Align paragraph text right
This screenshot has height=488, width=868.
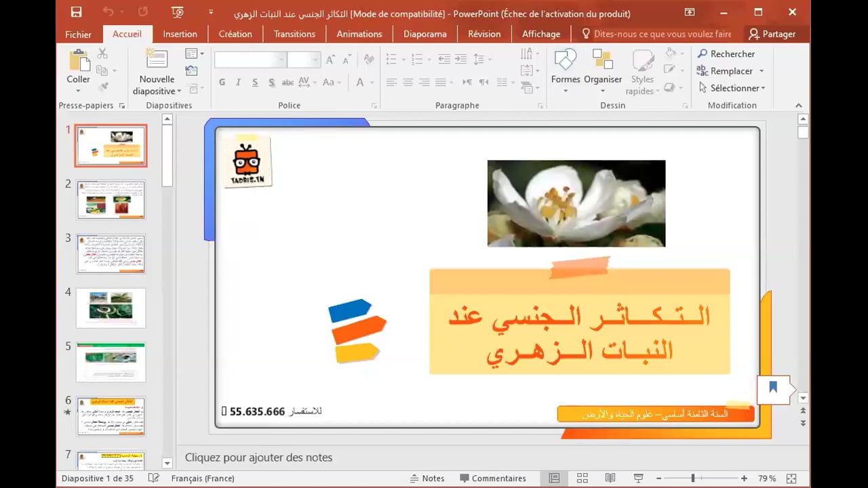click(x=425, y=82)
